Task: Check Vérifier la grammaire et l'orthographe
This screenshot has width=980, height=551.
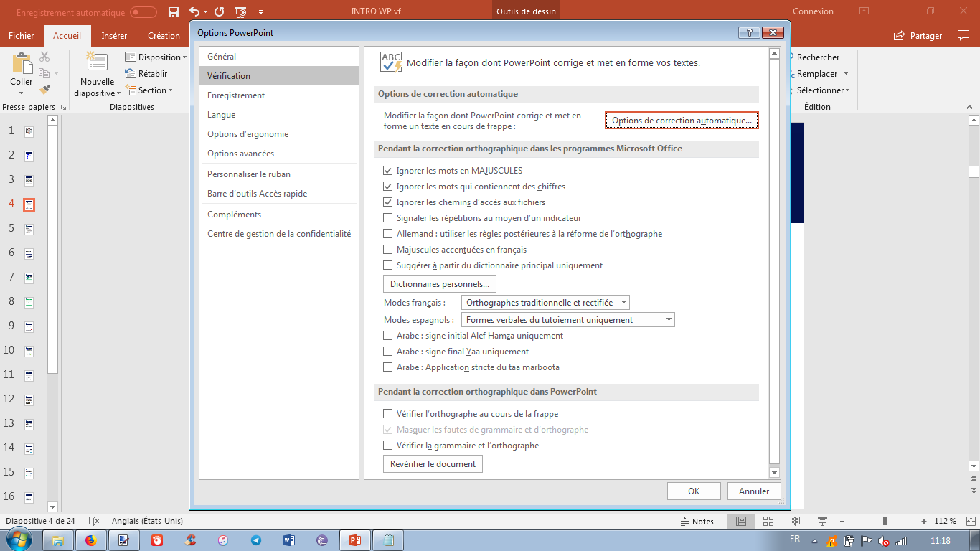Action: [388, 446]
